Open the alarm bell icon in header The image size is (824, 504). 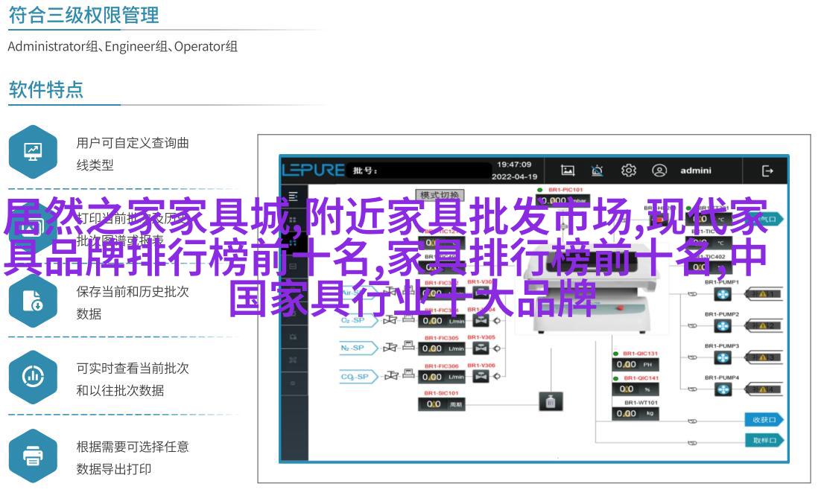[x=597, y=170]
